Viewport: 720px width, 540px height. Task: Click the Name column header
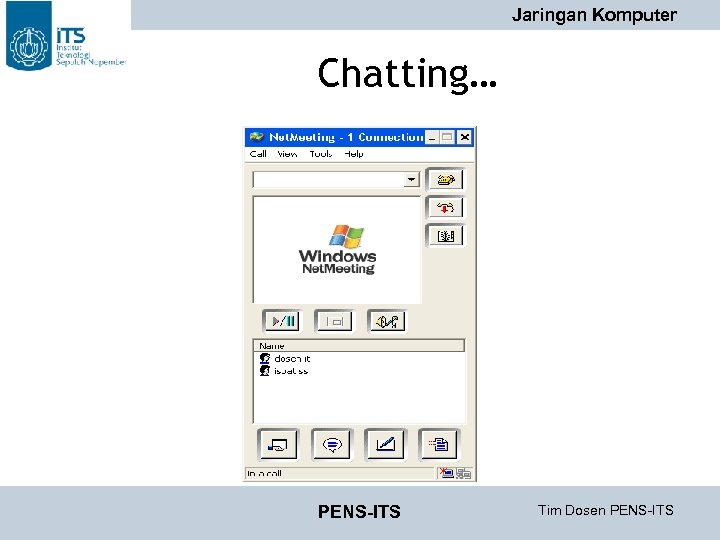pos(359,346)
